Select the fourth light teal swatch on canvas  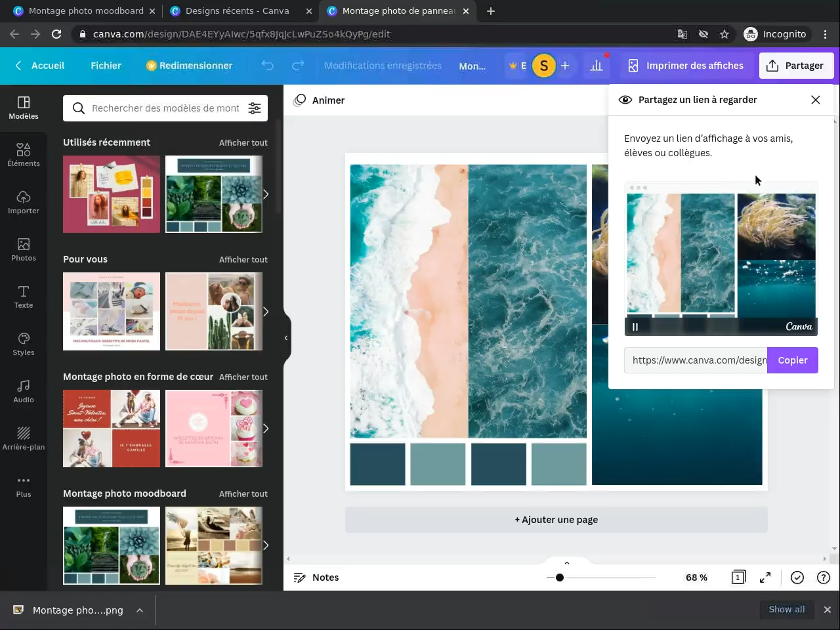click(559, 464)
